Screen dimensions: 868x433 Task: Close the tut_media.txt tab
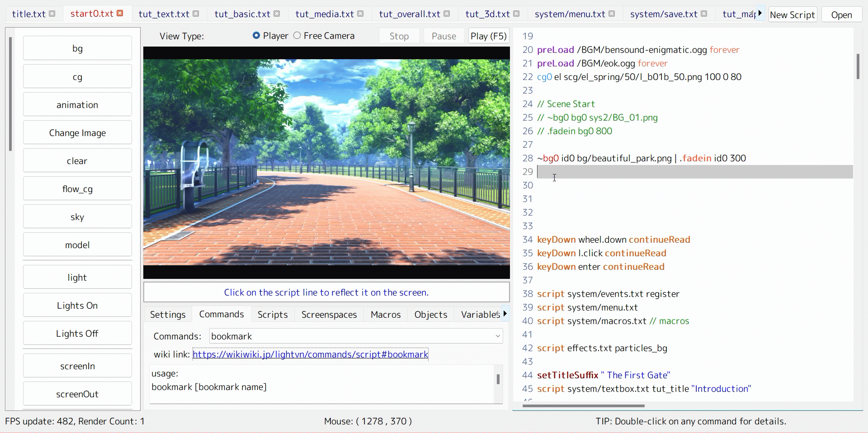click(360, 14)
